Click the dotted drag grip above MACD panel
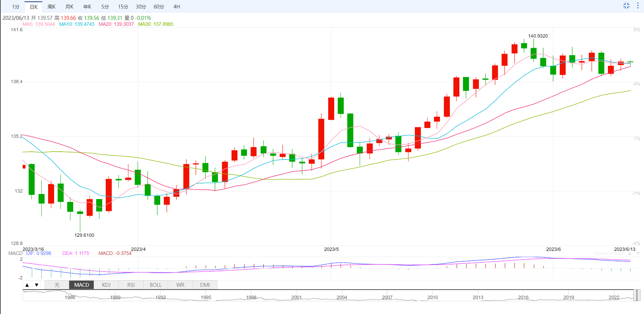644x314 pixels. (609, 254)
